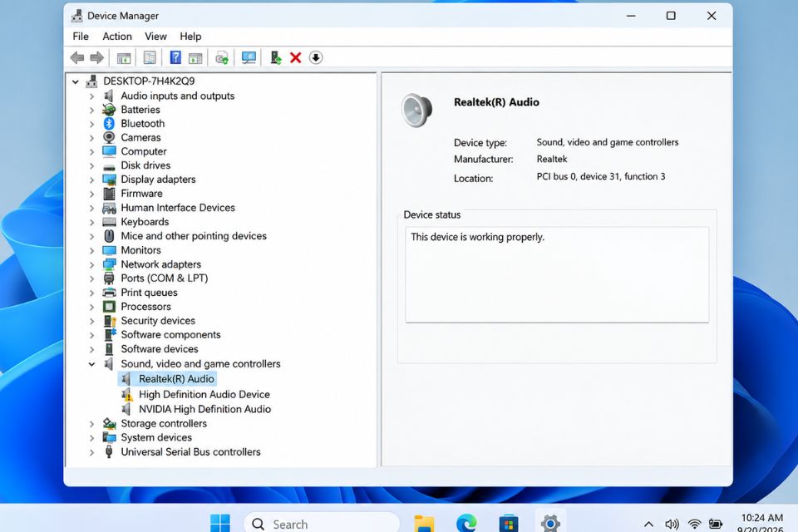Expand the Monitors node

(x=91, y=250)
